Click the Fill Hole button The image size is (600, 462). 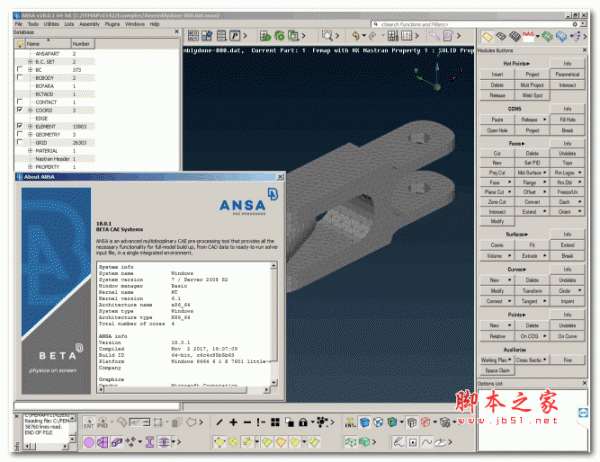pyautogui.click(x=567, y=119)
